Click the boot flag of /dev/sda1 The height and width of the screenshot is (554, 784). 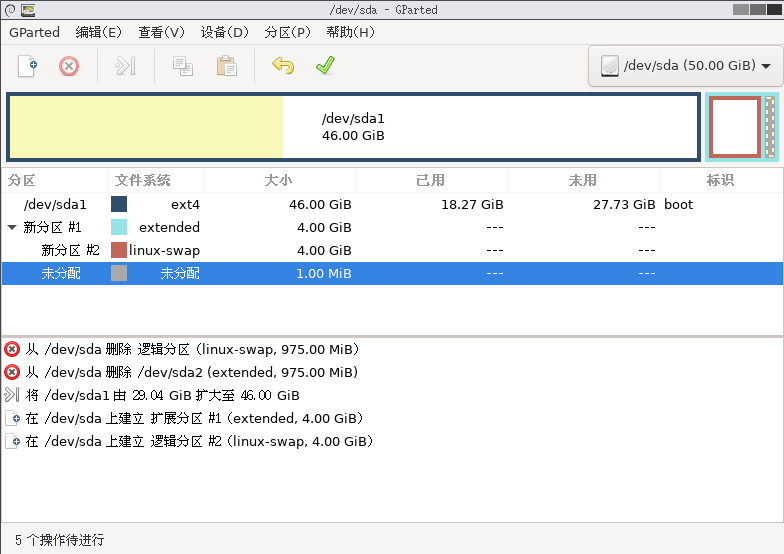tap(678, 204)
